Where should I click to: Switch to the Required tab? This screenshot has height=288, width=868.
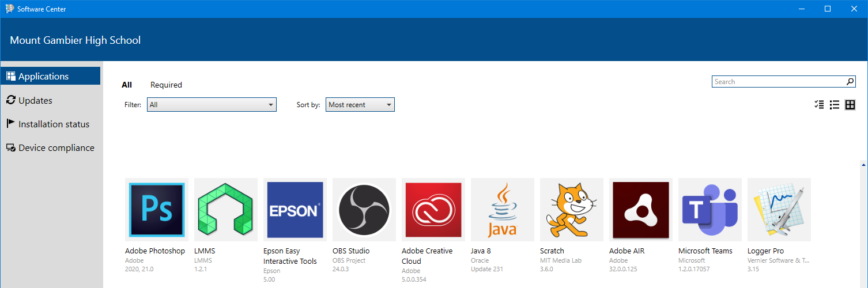166,85
